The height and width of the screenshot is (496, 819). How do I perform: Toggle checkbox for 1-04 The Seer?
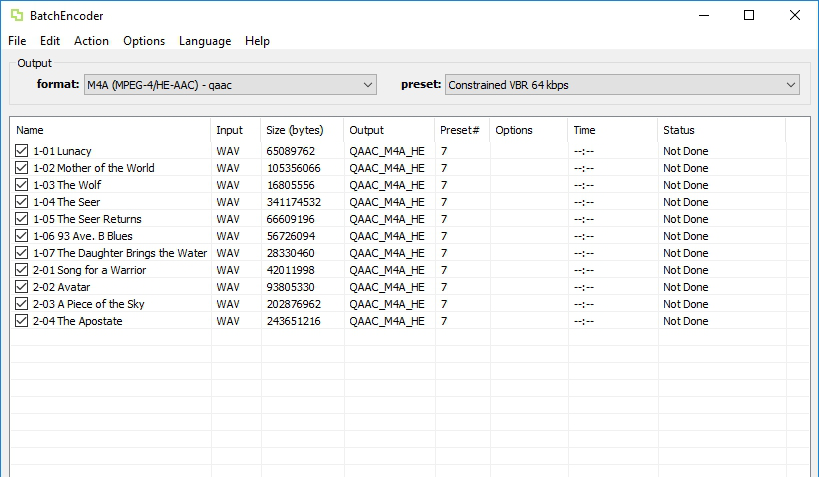click(22, 202)
